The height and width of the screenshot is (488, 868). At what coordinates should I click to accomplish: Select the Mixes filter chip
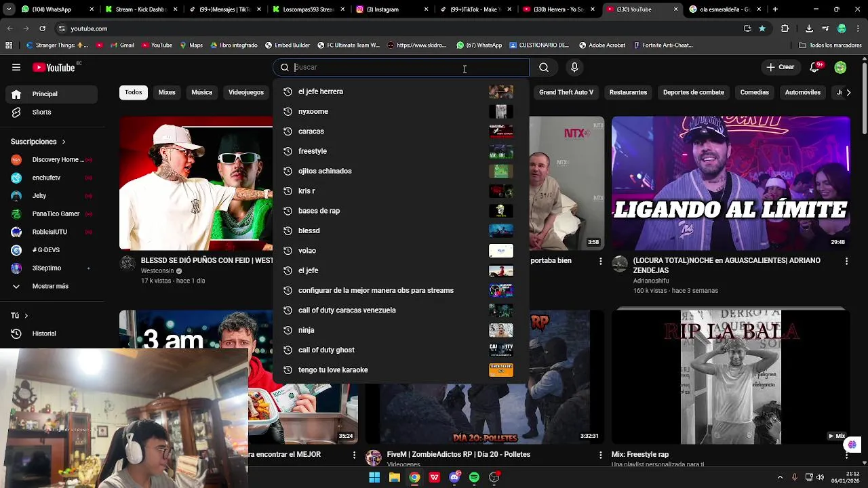point(167,92)
